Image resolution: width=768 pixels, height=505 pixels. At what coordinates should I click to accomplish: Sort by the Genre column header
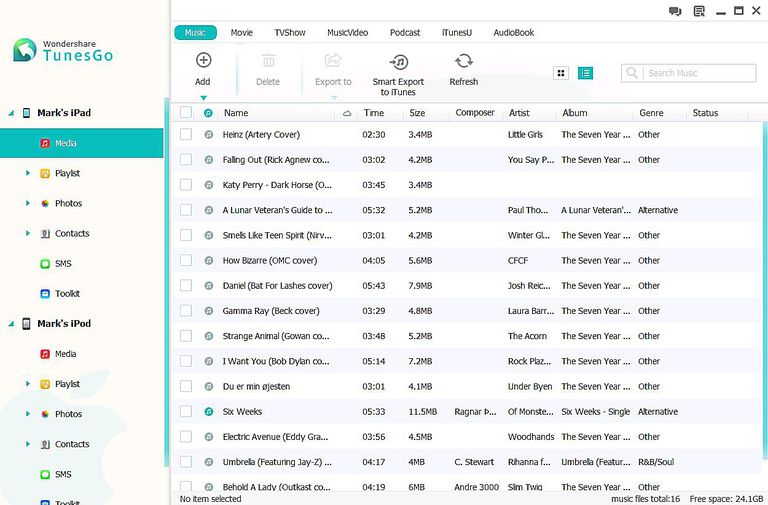coord(651,113)
